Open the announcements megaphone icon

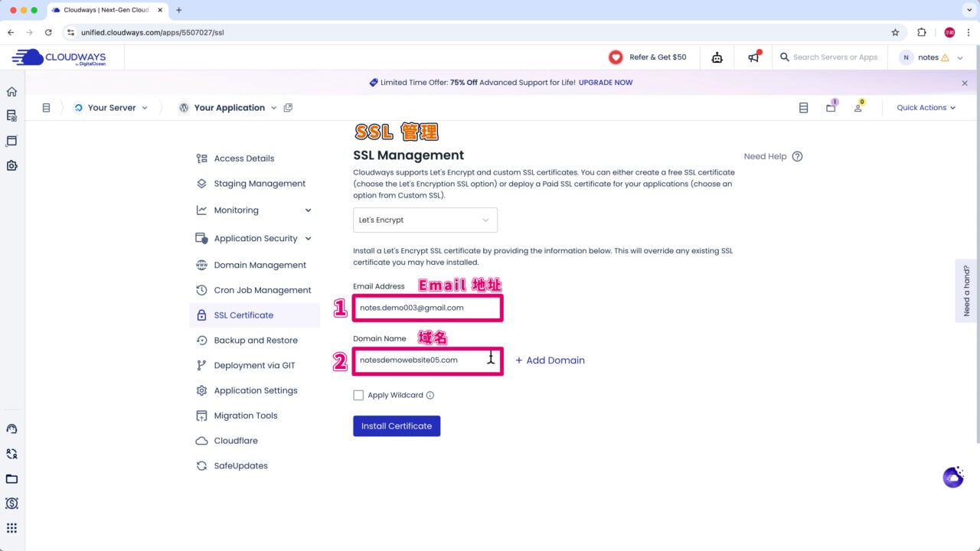(x=754, y=57)
